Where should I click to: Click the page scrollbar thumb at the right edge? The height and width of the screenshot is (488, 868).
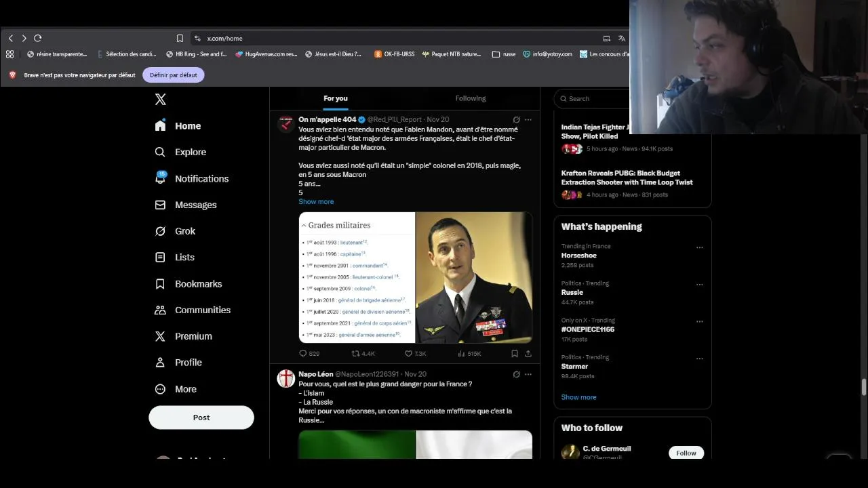pyautogui.click(x=863, y=388)
